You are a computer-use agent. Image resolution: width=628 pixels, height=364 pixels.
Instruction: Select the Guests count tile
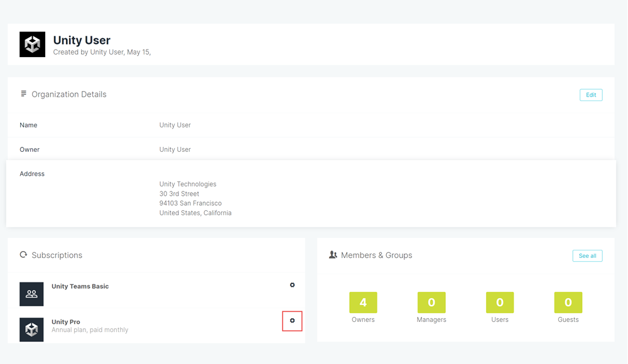point(568,302)
